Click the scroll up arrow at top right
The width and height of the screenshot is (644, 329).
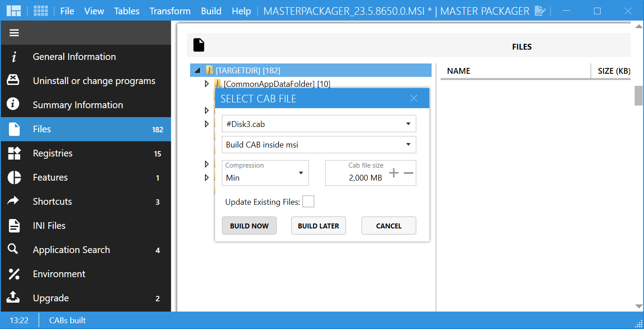pyautogui.click(x=639, y=27)
